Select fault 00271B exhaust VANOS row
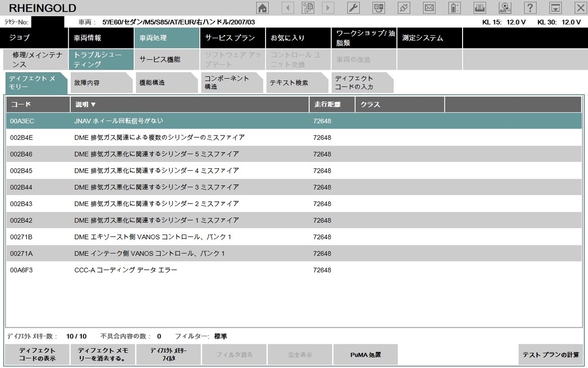Viewport: 588px width, 368px height. (x=294, y=237)
